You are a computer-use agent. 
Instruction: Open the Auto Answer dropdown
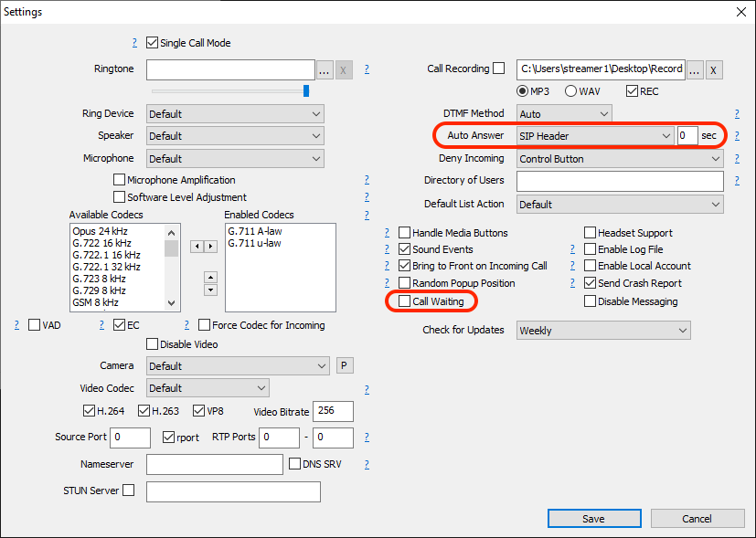(x=594, y=136)
